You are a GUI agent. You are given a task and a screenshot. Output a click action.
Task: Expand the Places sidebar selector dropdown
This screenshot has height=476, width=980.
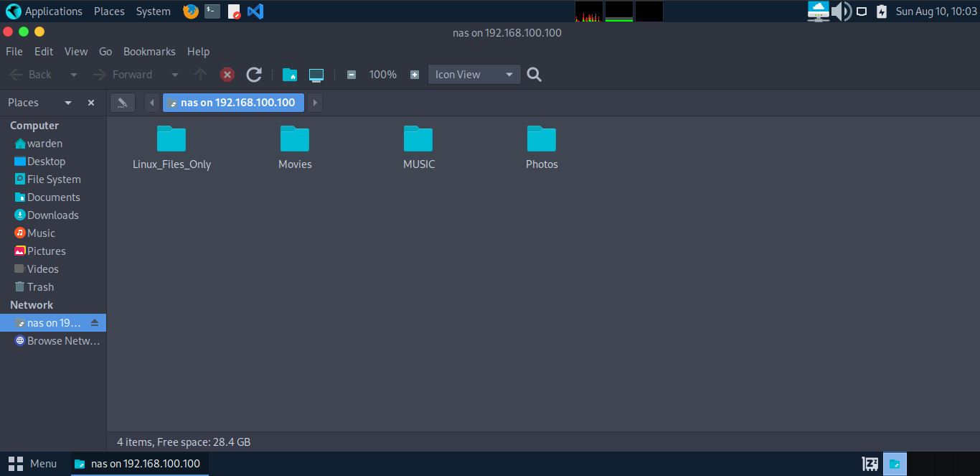tap(68, 103)
